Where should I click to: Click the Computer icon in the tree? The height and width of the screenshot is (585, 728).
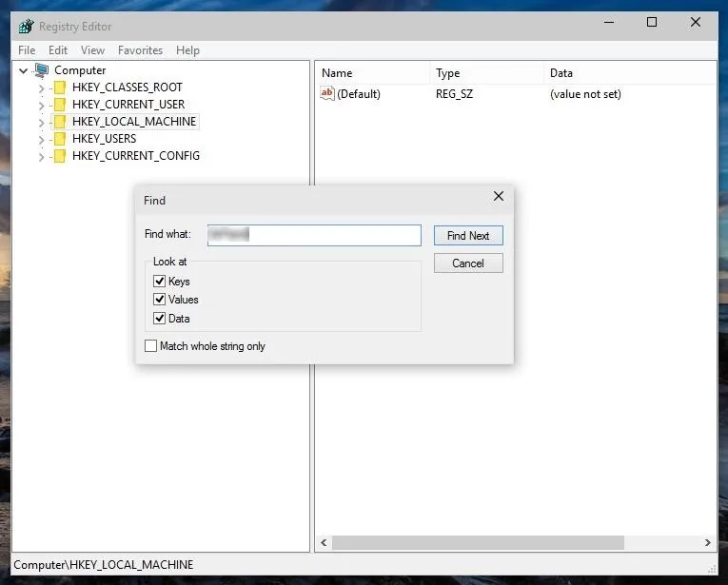coord(42,70)
